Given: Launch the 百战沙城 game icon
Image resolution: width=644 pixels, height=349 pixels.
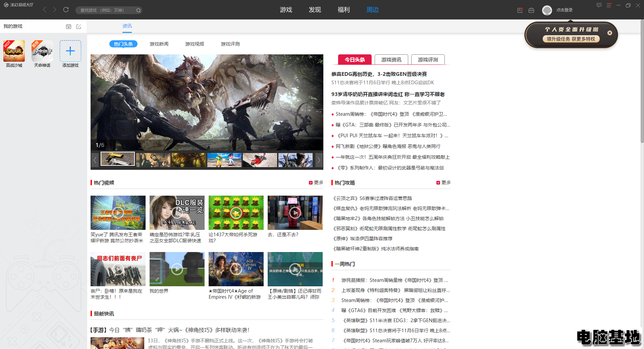Looking at the screenshot, I should (x=14, y=51).
